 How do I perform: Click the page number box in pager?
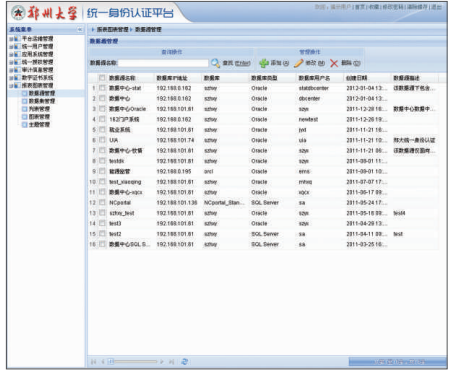click(x=111, y=362)
